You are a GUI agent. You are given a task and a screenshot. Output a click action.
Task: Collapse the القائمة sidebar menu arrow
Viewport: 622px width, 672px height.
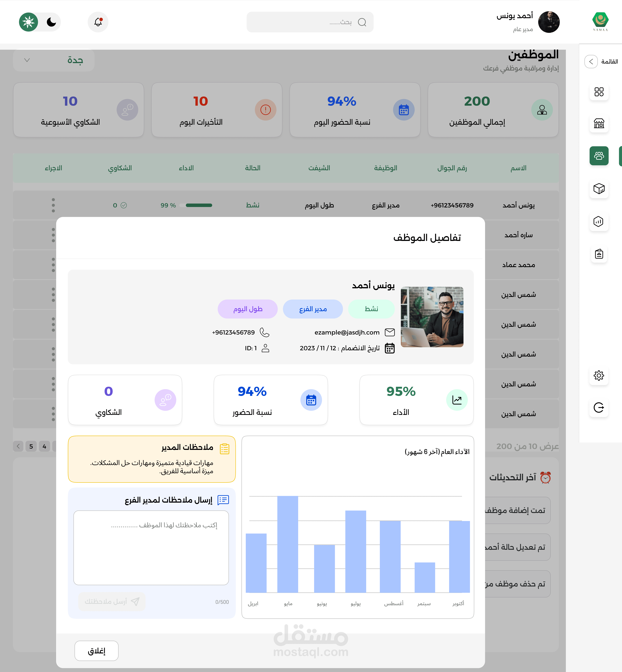click(591, 62)
